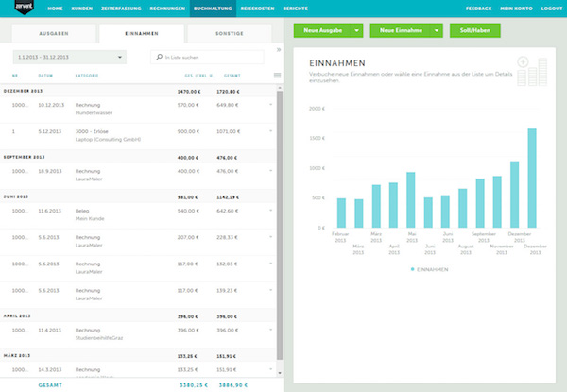This screenshot has width=567, height=392.
Task: Click the list scrollbar up arrow
Action: 280,88
